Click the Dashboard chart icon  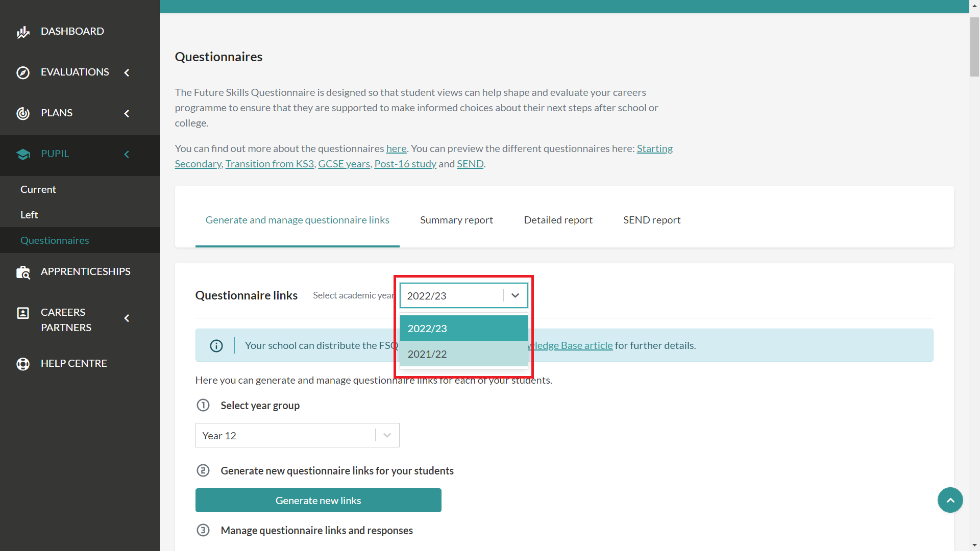[23, 32]
